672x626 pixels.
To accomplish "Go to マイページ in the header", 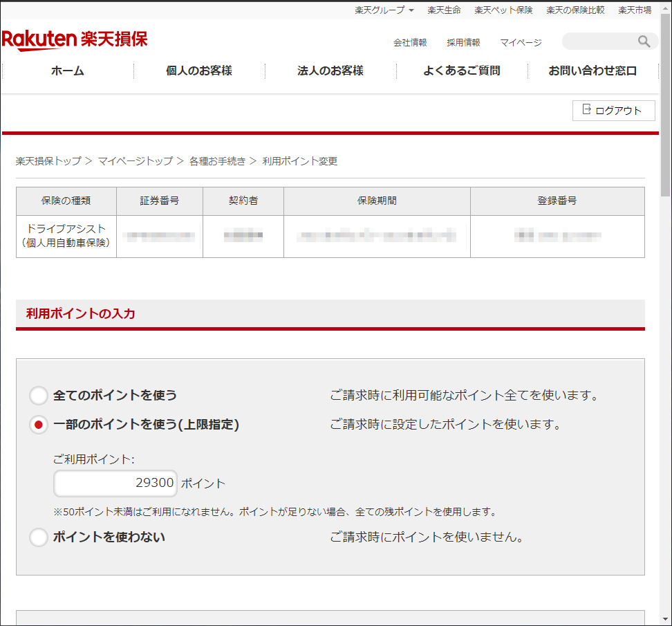I will (x=521, y=42).
